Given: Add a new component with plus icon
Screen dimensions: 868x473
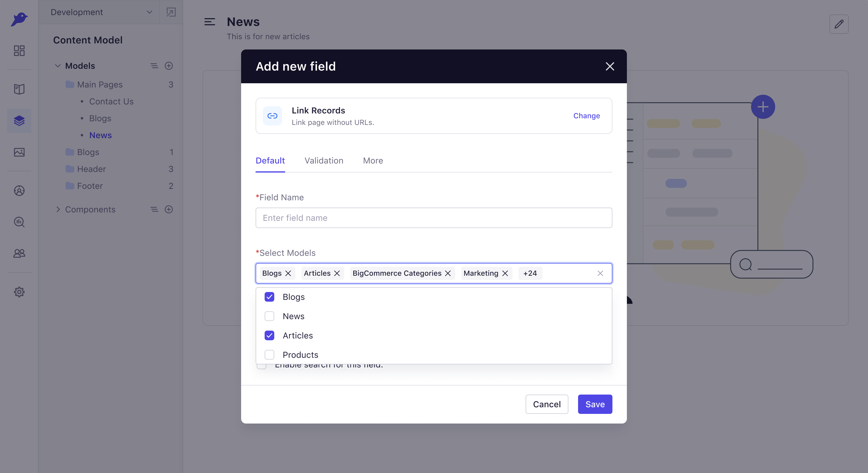Looking at the screenshot, I should (169, 210).
